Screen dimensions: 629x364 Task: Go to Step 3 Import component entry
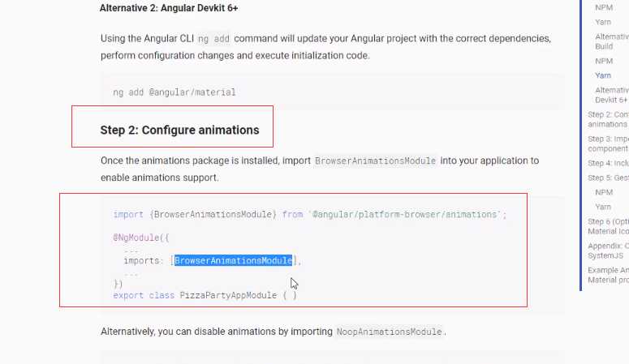click(x=608, y=143)
